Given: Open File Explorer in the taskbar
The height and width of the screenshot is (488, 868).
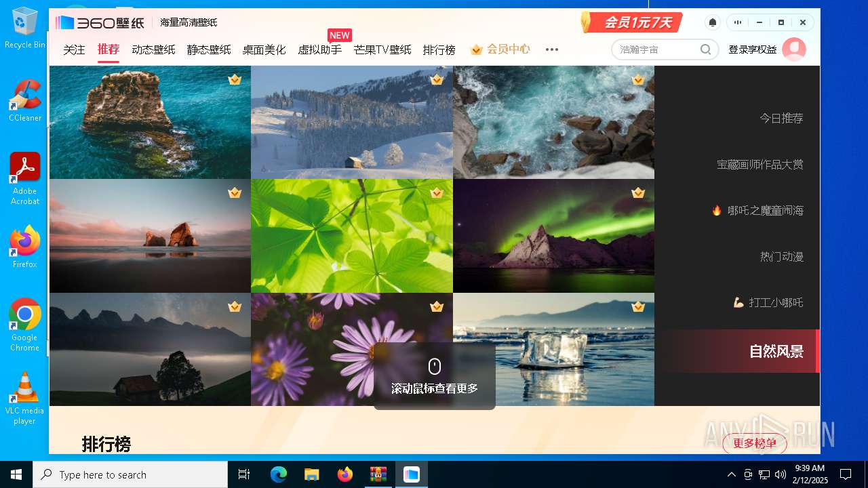Looking at the screenshot, I should (312, 474).
